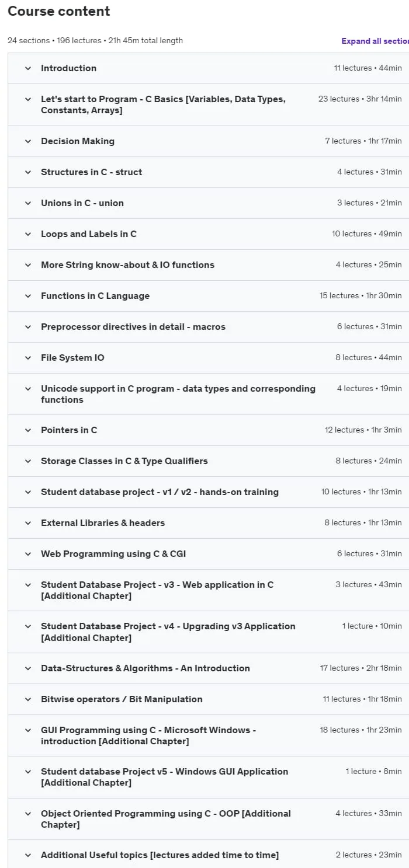Click Object Oriented Programming using C - OOP title
Viewport: 409px width, 868px height.
click(x=166, y=819)
